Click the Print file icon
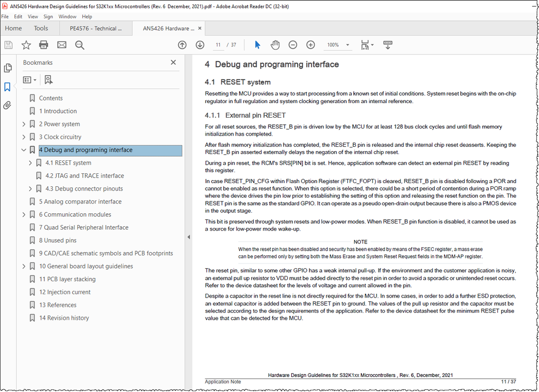This screenshot has width=539, height=392. [x=44, y=45]
